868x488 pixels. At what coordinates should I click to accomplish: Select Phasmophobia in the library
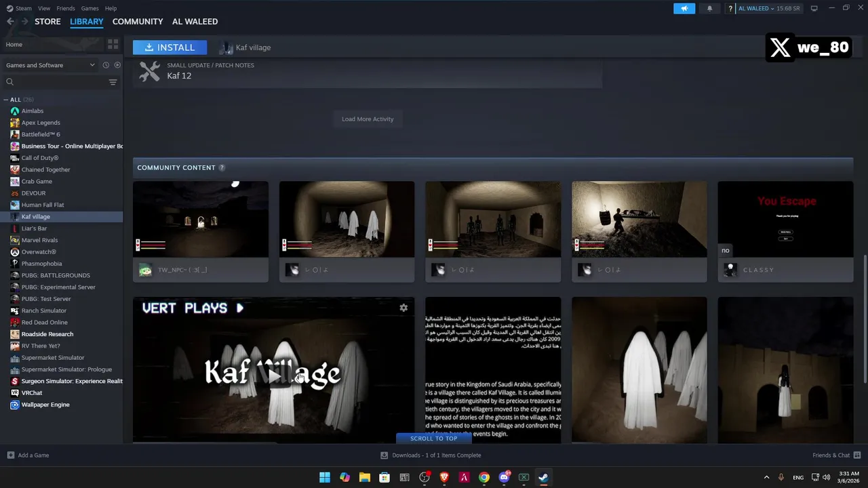click(61, 264)
